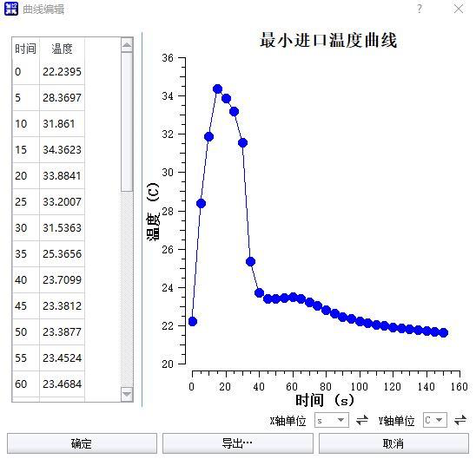Select temperature cell 23.4684
This screenshot has height=459, width=476.
[62, 384]
